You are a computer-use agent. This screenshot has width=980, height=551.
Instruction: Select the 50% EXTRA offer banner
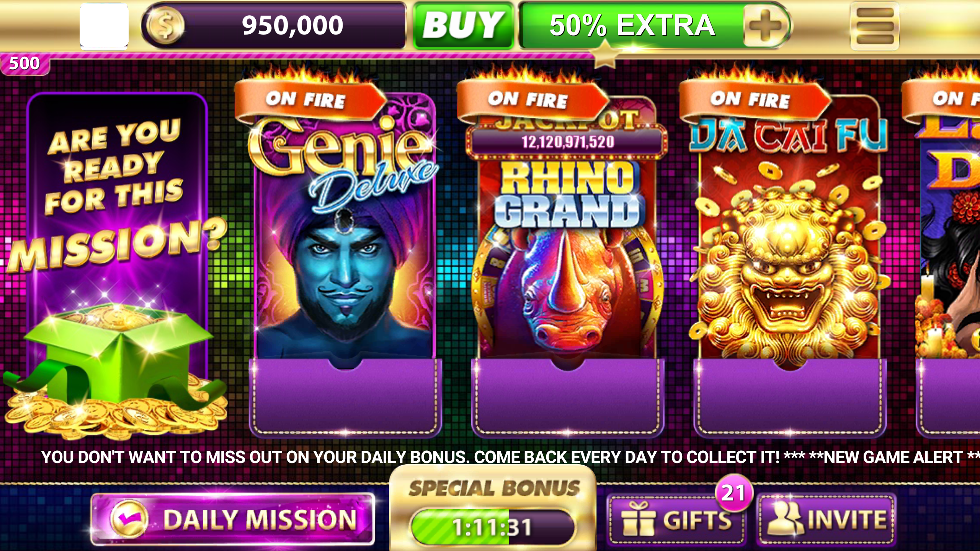(x=655, y=26)
